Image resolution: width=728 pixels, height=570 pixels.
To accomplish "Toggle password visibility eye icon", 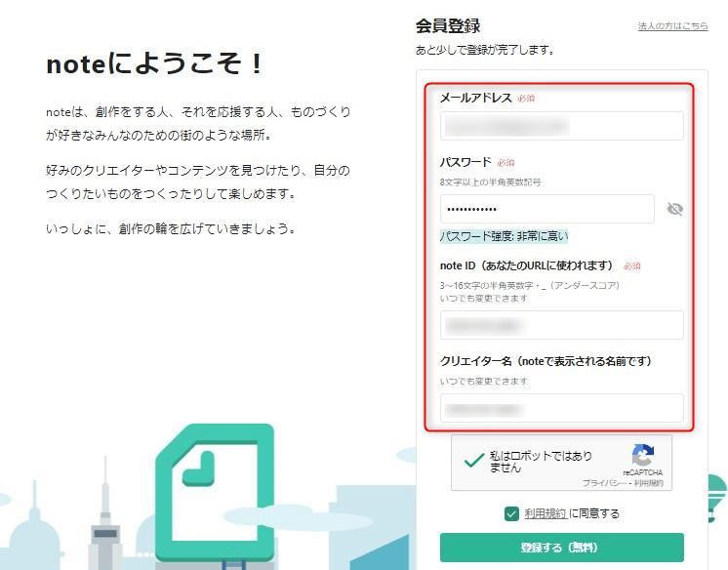I will click(674, 209).
